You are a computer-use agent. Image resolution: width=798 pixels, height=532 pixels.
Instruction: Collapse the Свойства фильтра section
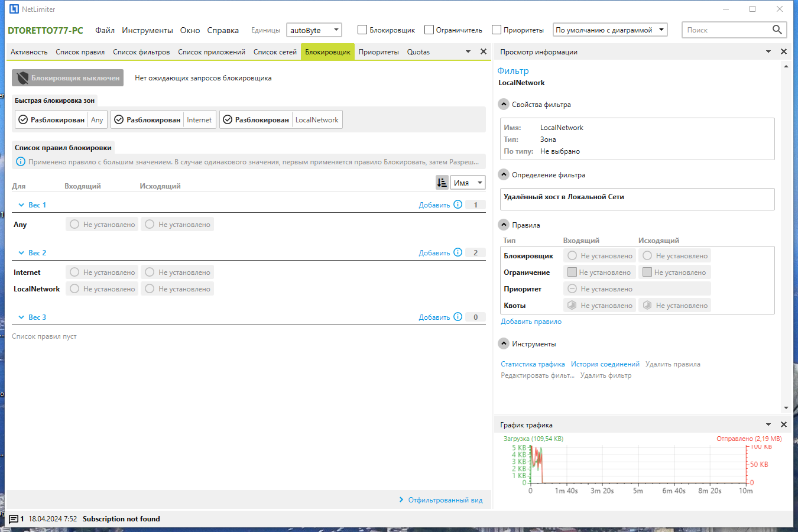tap(504, 105)
